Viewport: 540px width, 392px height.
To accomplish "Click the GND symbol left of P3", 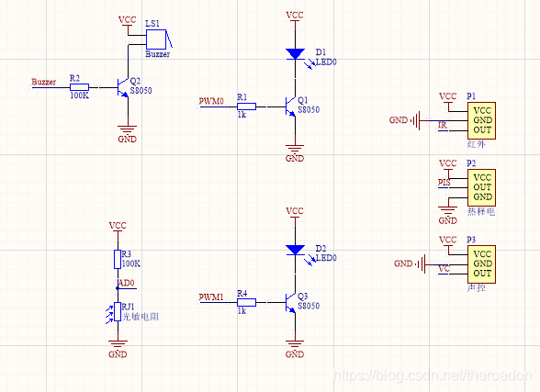I will tap(410, 263).
